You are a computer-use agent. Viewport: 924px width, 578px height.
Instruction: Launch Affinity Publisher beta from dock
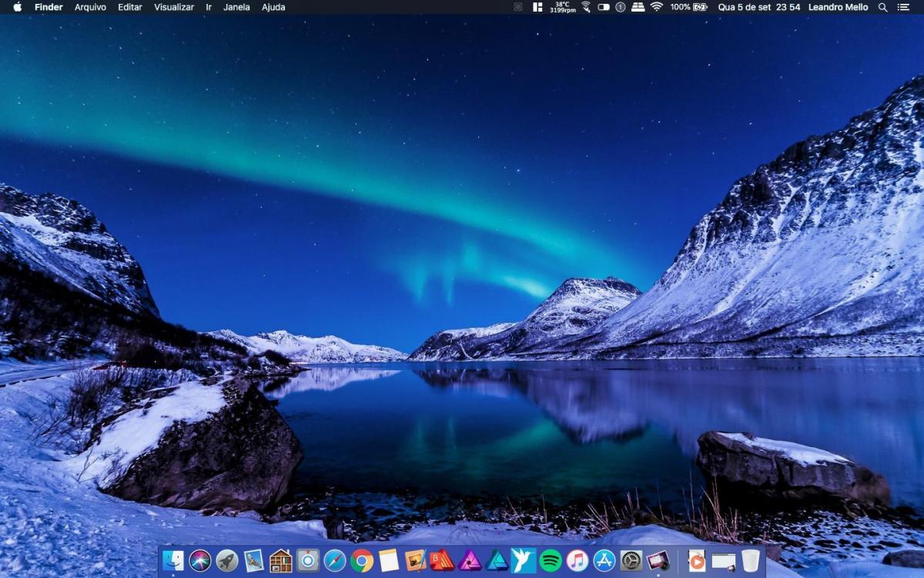tap(443, 560)
